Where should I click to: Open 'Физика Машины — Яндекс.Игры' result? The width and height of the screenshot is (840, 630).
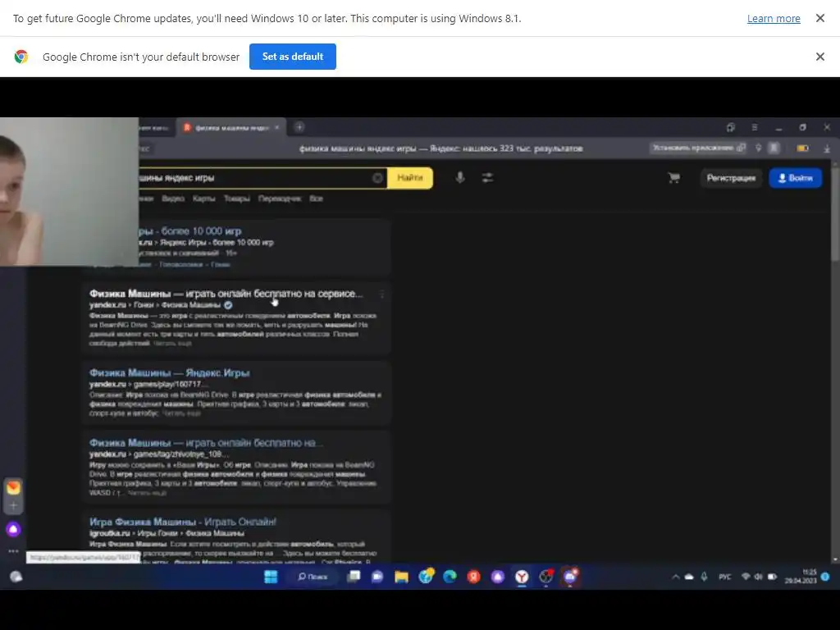[169, 373]
